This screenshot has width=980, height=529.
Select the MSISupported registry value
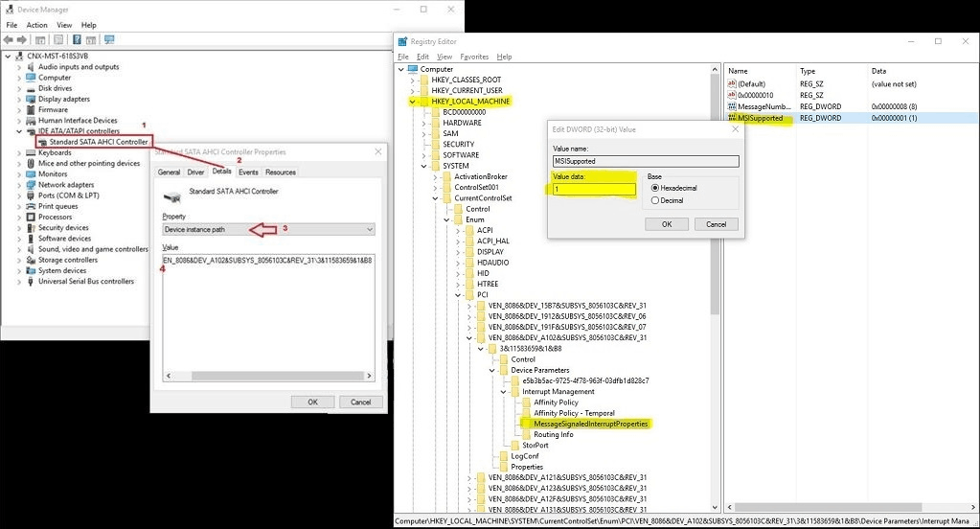[x=760, y=118]
